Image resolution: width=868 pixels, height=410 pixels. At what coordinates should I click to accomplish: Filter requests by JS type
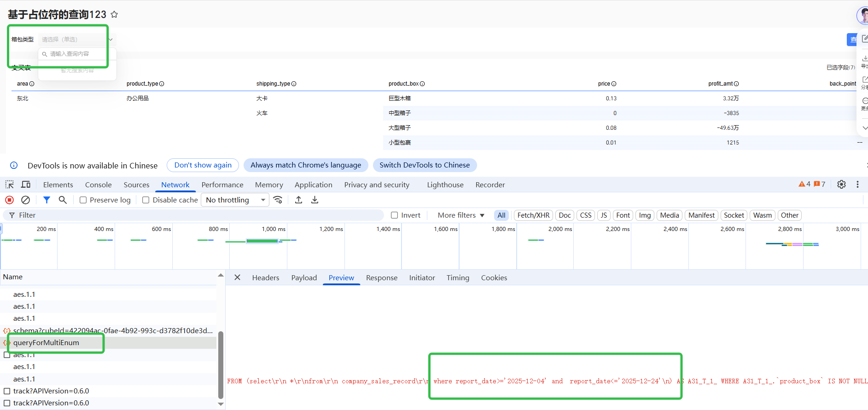pos(604,215)
